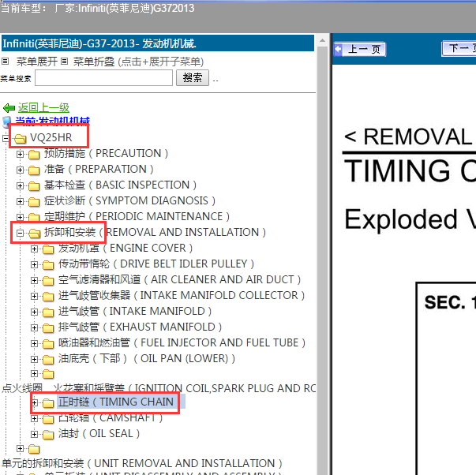Viewport: 476px width, 475px height.
Task: Click the SYMPTOM DIAGNOSIS folder icon
Action: pos(34,202)
